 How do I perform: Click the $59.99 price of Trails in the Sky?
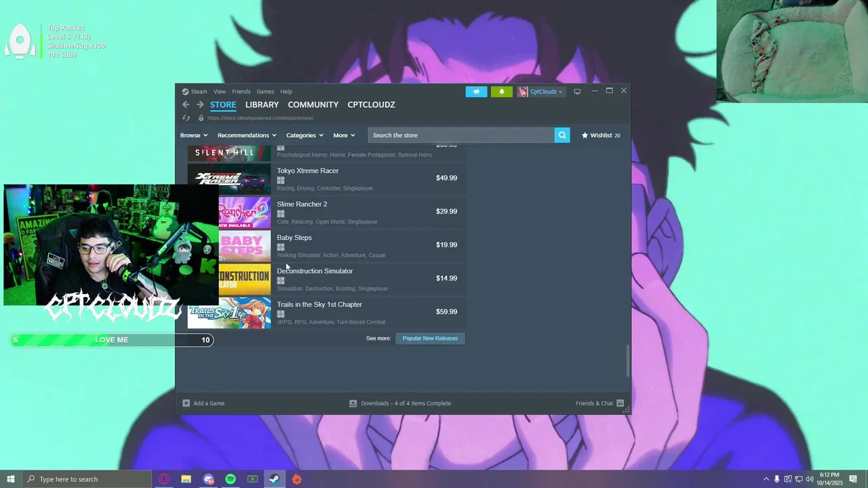click(446, 312)
